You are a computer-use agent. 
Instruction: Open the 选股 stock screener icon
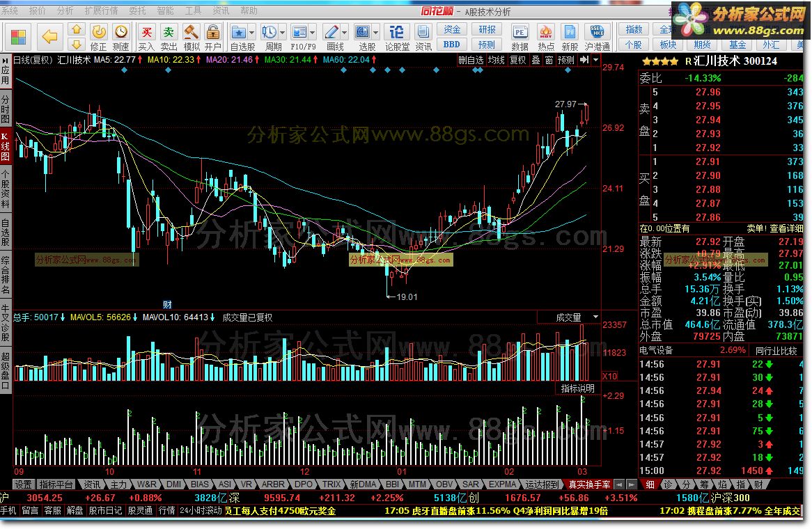363,32
